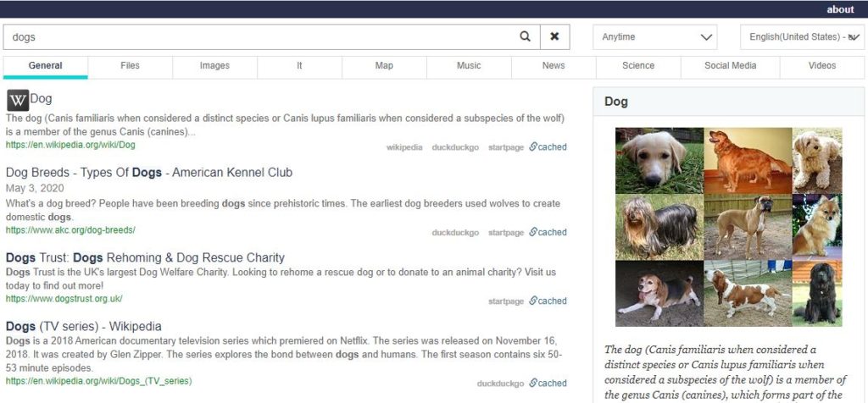Switch to the Videos tab

tap(822, 66)
